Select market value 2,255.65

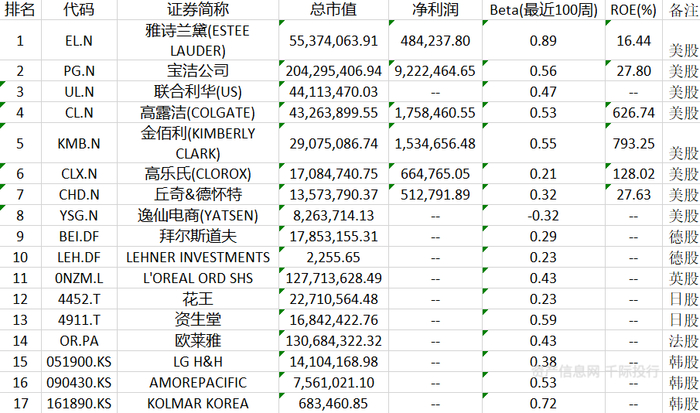333,258
